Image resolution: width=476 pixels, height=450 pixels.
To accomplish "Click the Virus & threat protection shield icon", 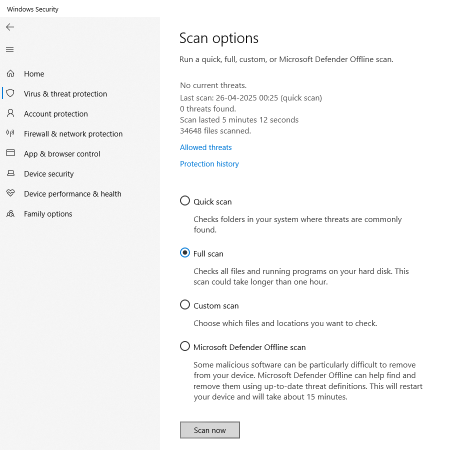I will [x=10, y=93].
